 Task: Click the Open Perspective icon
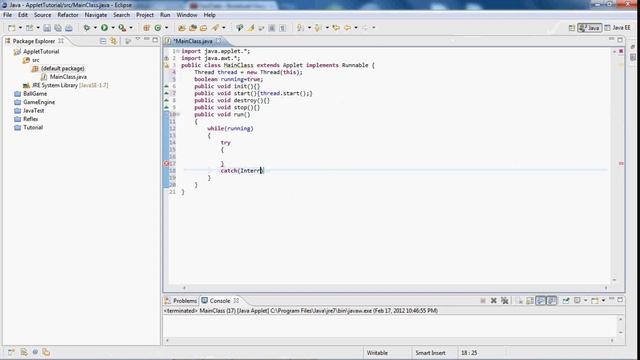point(571,28)
